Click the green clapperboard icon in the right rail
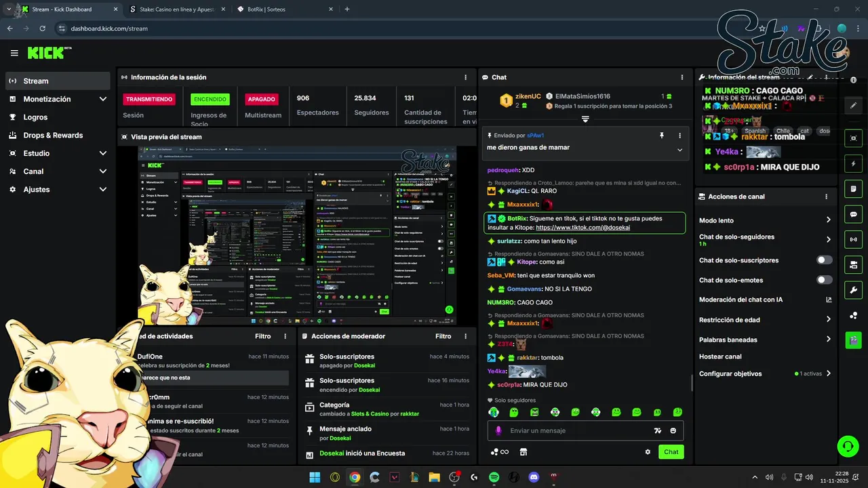 point(853,340)
